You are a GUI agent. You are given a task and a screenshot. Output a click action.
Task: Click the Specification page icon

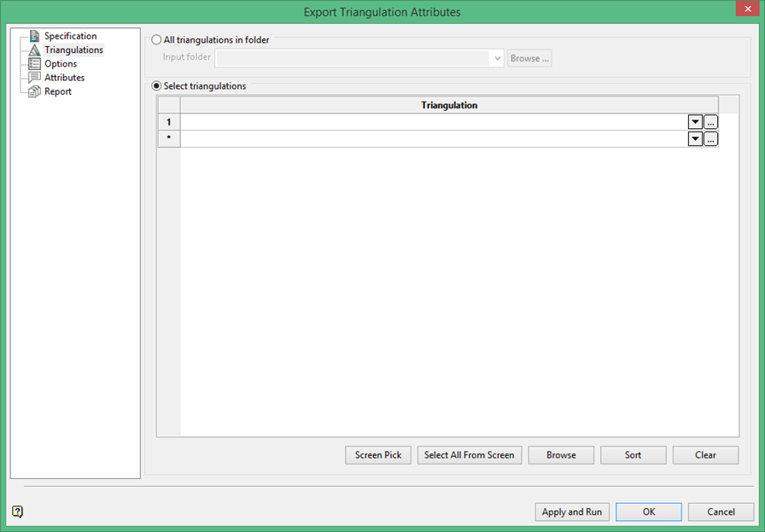point(34,36)
